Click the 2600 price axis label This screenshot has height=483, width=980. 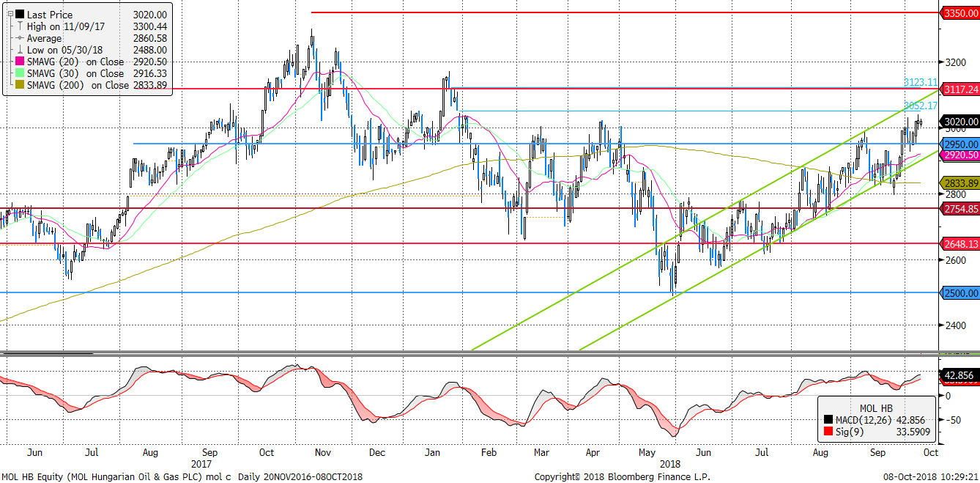955,260
